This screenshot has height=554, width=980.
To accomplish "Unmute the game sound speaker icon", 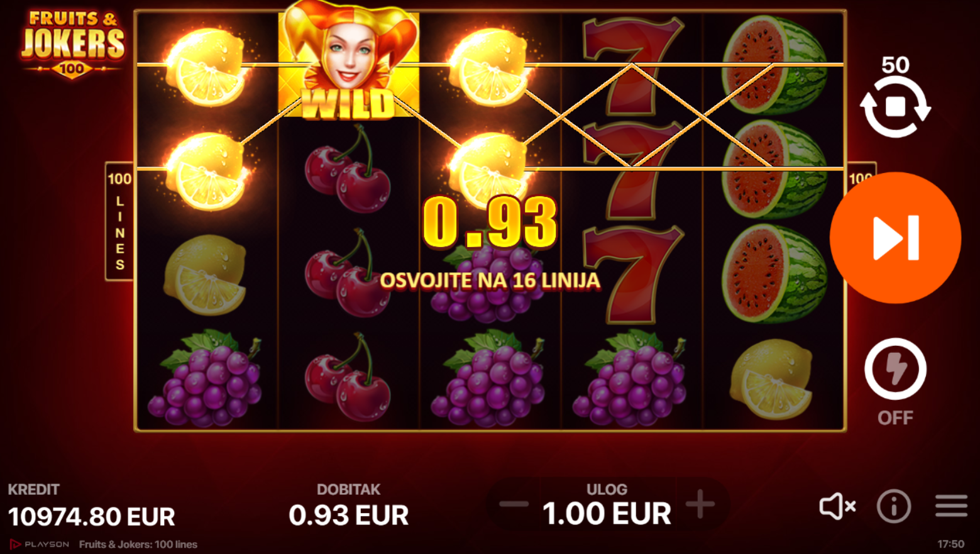I will (x=837, y=506).
